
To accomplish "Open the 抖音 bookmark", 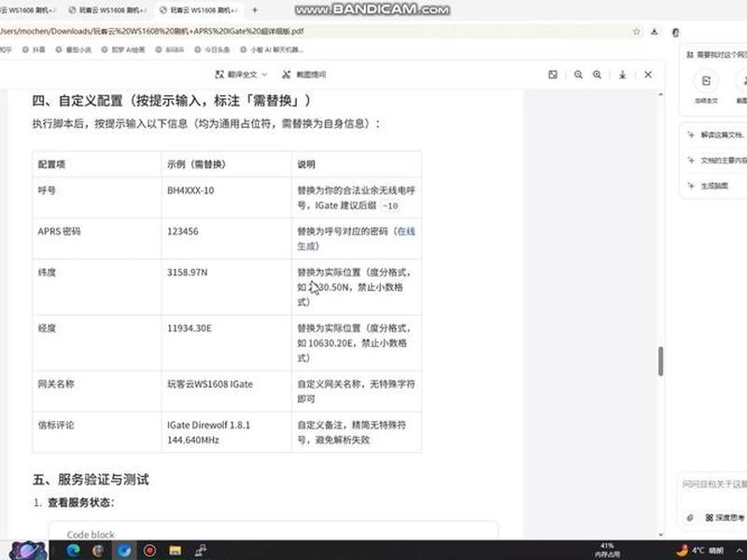I will click(x=34, y=49).
